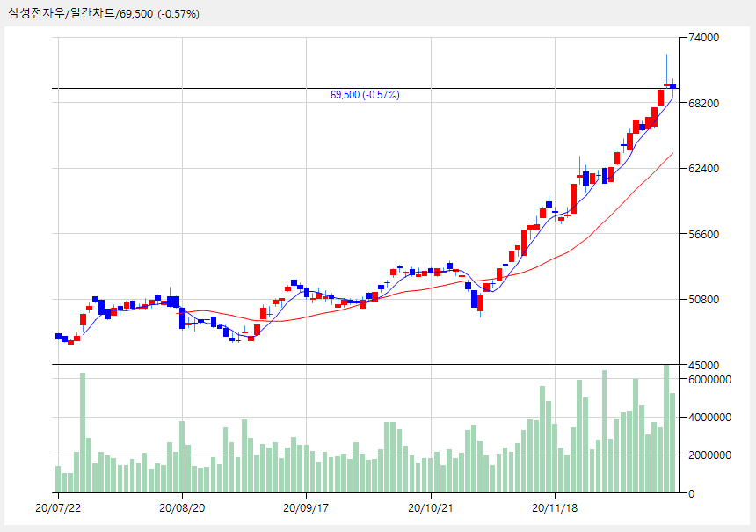
Task: Click the 20/07/22 date label
Action: coord(58,508)
